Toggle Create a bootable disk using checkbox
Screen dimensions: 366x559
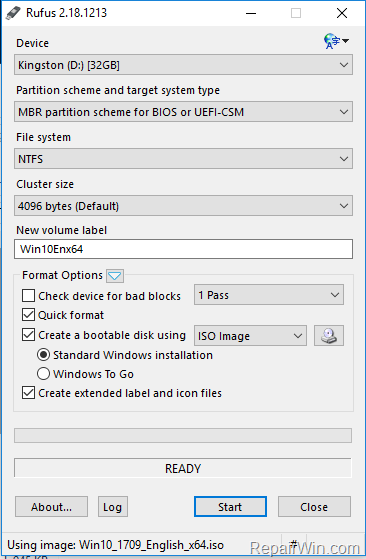(x=29, y=335)
